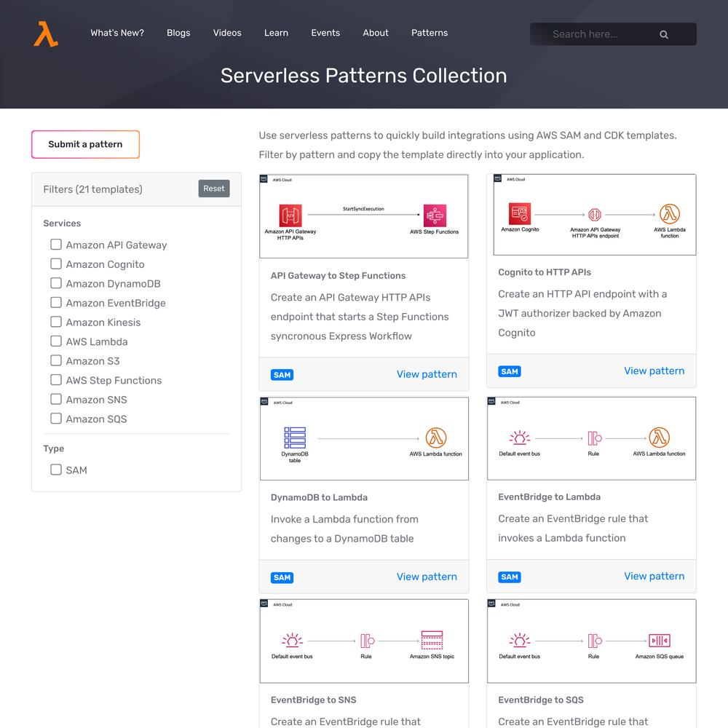Enable the AWS Lambda filter
This screenshot has height=728, width=728.
56,341
